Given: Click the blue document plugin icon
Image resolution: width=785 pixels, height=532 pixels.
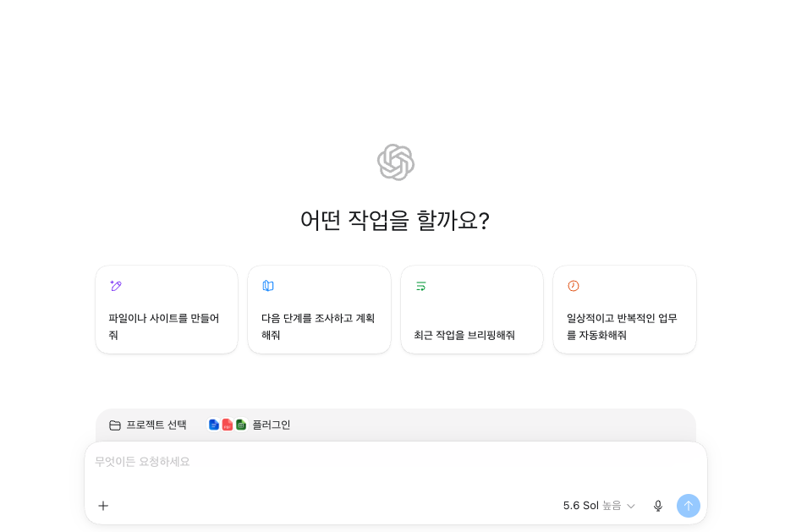Looking at the screenshot, I should [x=214, y=425].
